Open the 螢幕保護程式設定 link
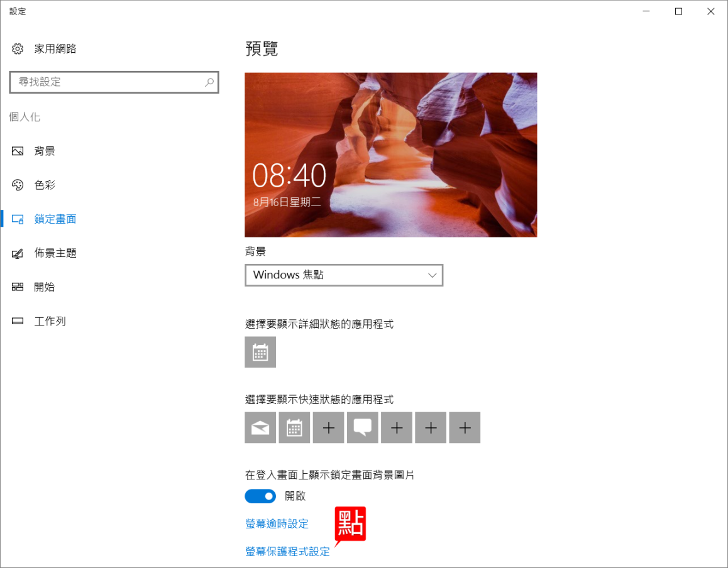The height and width of the screenshot is (568, 728). [x=287, y=552]
